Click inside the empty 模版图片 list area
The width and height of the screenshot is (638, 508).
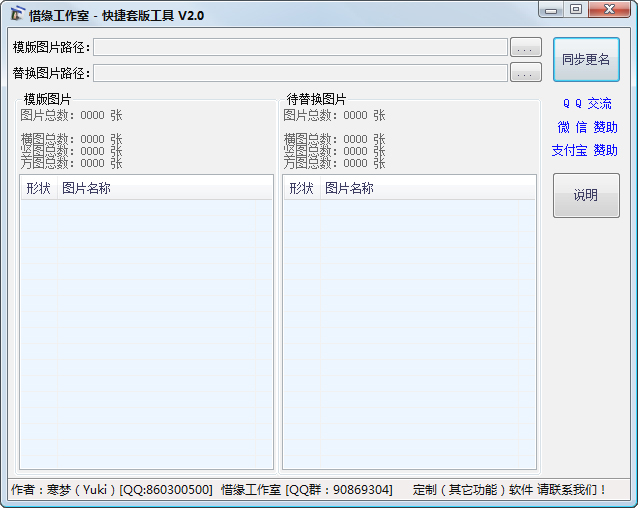pyautogui.click(x=146, y=330)
